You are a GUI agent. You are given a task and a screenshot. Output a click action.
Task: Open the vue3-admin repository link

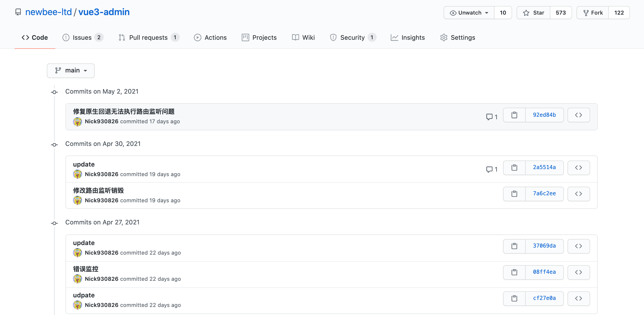point(104,12)
